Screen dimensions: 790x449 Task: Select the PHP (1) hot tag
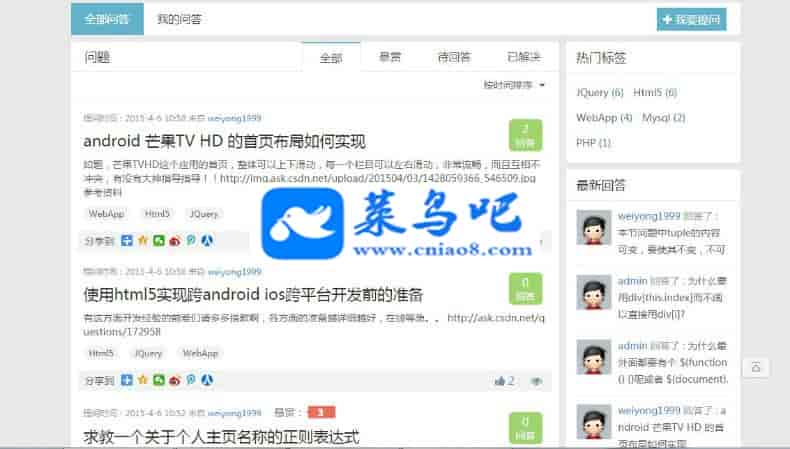click(x=594, y=143)
